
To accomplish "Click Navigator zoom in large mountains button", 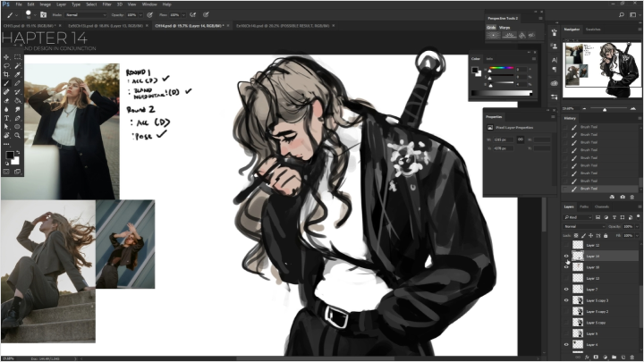I will [633, 109].
